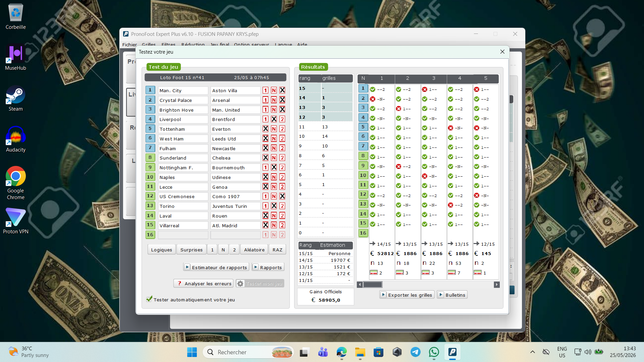This screenshot has width=644, height=362.
Task: Click the Estimateur de rapports button
Action: 216,267
